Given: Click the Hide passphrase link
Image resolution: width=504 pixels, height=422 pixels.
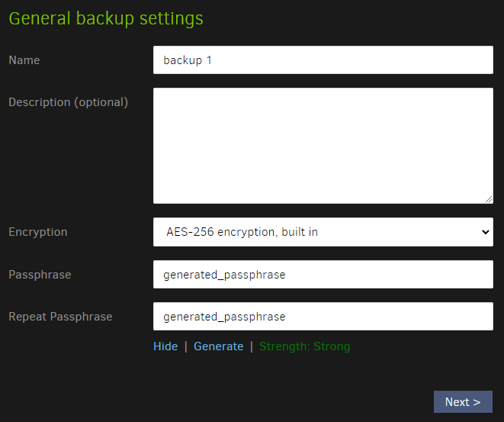Looking at the screenshot, I should (x=165, y=346).
